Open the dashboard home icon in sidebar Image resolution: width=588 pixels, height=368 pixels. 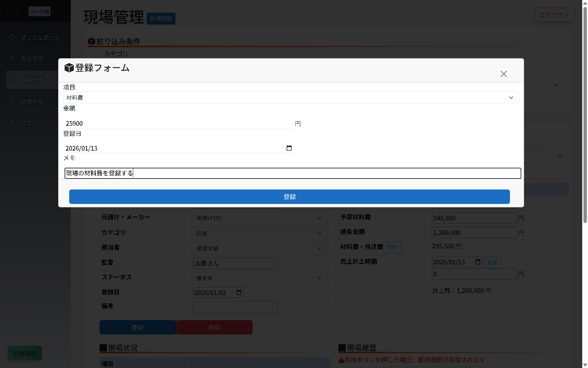pos(12,37)
